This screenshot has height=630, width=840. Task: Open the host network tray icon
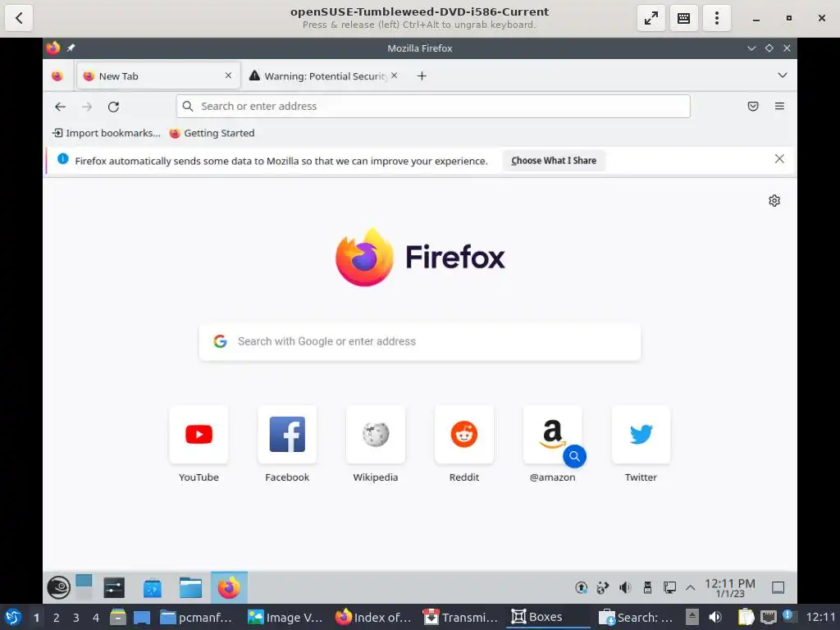coord(768,617)
